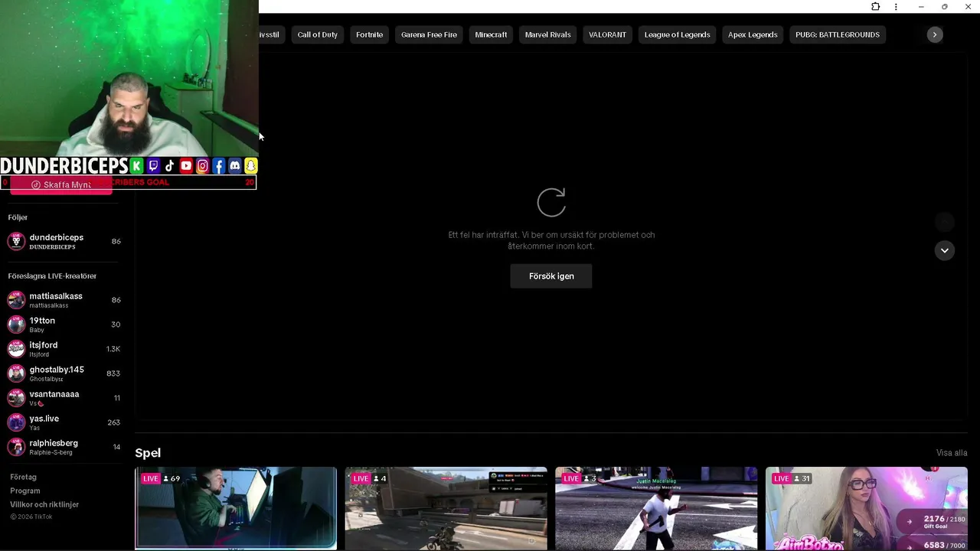This screenshot has width=980, height=551.
Task: Click the Skaffa Mynt button
Action: (x=61, y=185)
